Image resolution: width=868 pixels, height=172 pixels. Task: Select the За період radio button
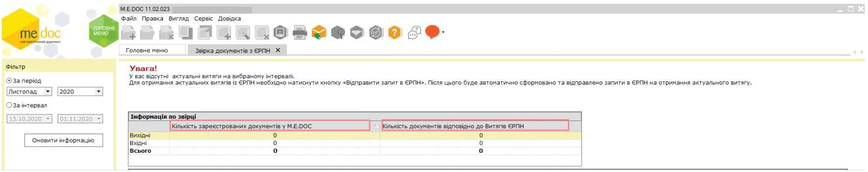click(x=9, y=81)
